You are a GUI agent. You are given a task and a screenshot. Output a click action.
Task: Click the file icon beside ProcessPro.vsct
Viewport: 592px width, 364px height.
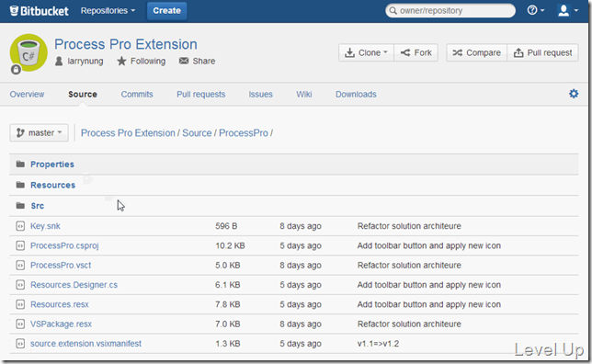pos(20,266)
